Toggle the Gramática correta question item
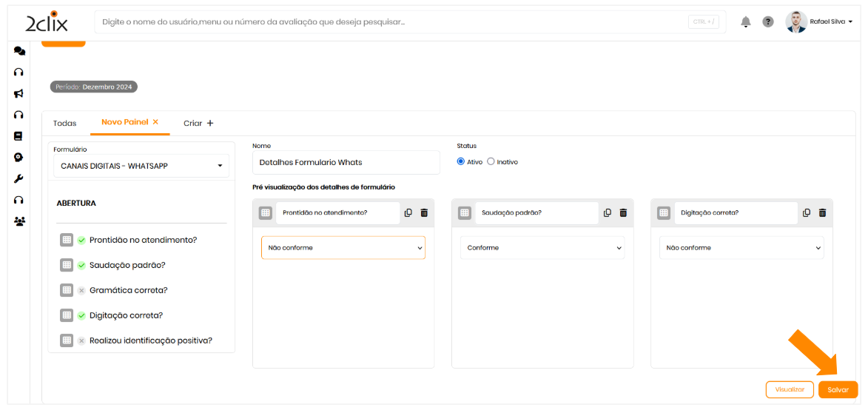This screenshot has height=413, width=868. (81, 290)
